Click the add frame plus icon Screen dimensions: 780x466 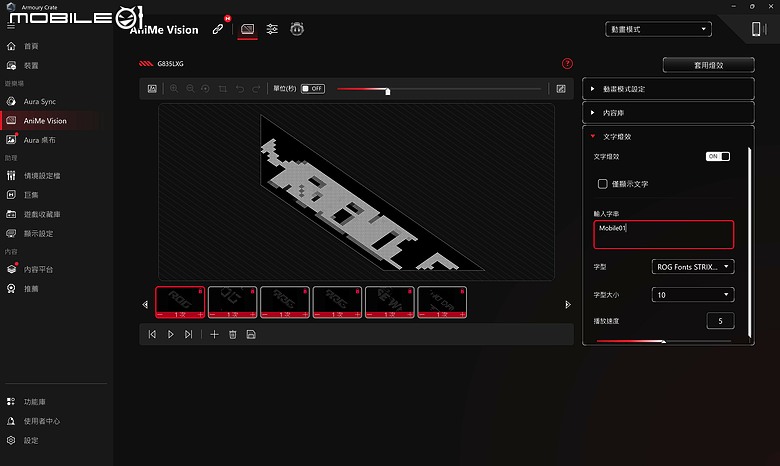[x=214, y=335]
